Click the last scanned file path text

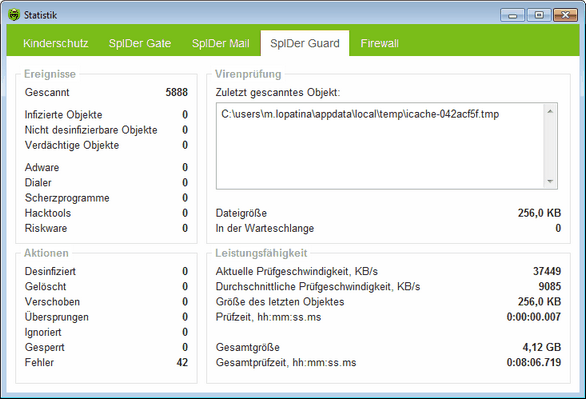pyautogui.click(x=360, y=114)
